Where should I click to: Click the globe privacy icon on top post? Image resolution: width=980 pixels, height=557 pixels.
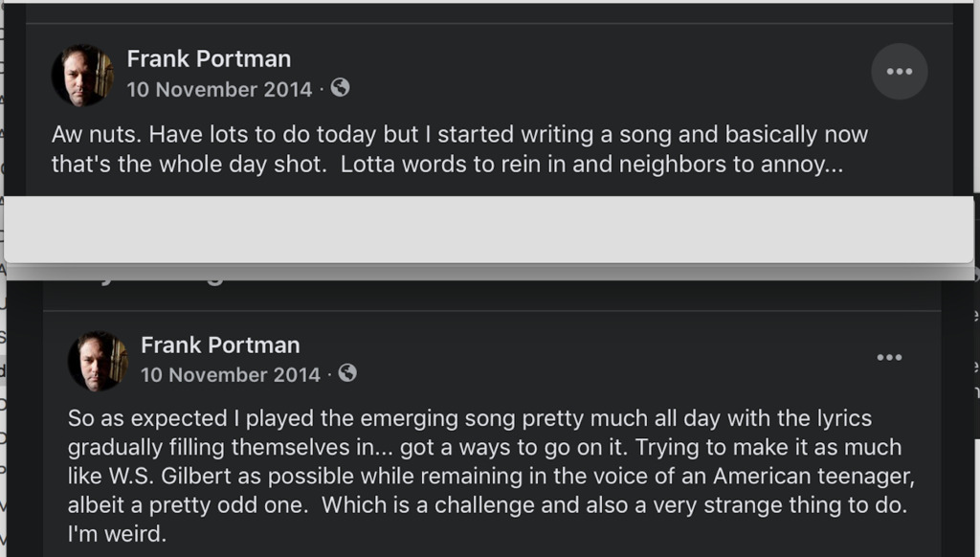click(x=340, y=88)
